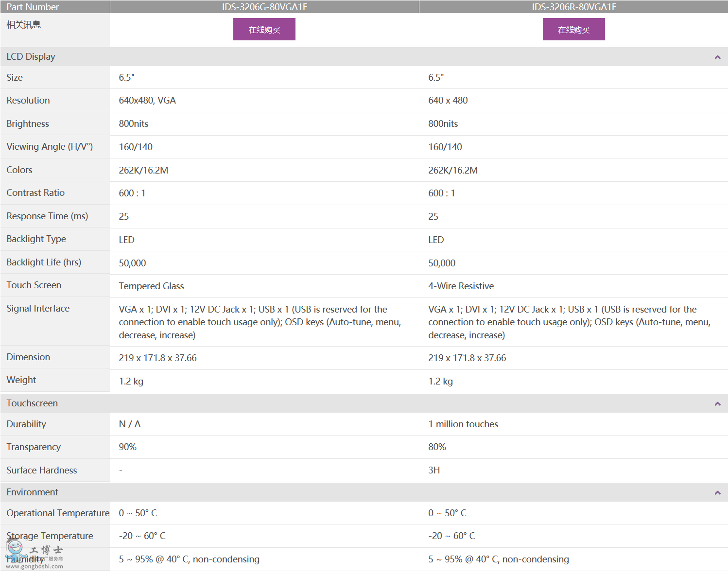
Task: Open the www.gongboshi.com watermark link
Action: click(x=34, y=566)
